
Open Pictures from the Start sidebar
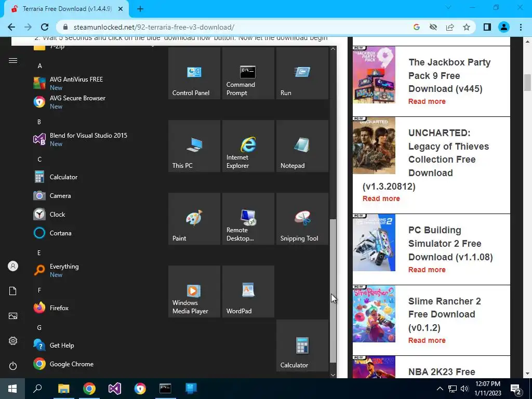pos(13,316)
